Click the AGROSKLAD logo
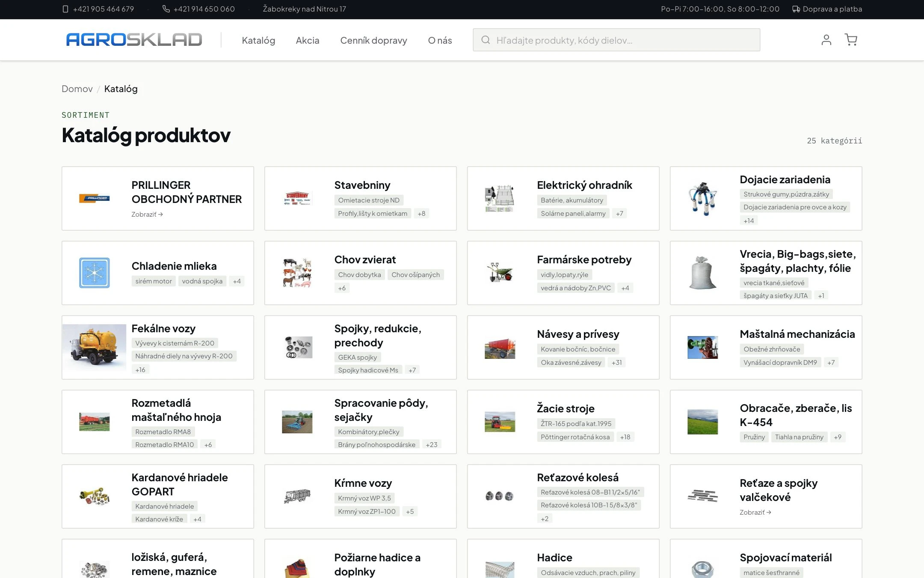Screen dimensions: 924x578 tap(134, 40)
